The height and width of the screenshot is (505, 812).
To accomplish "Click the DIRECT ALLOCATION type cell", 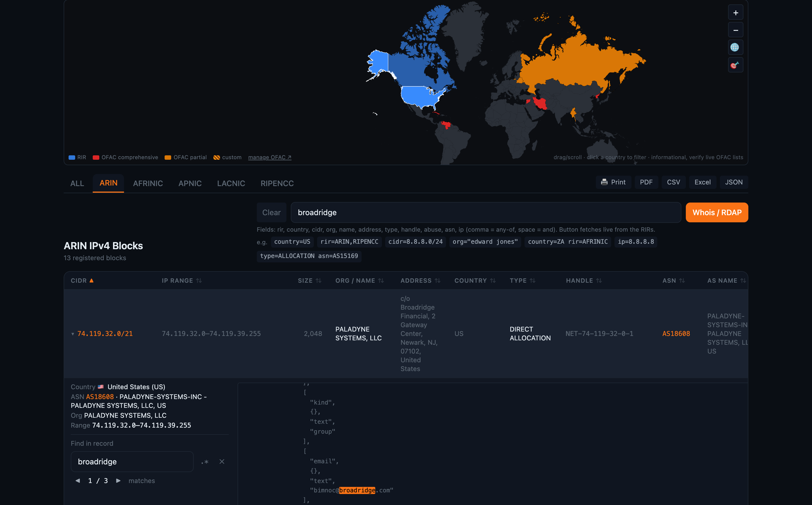I will tap(530, 334).
